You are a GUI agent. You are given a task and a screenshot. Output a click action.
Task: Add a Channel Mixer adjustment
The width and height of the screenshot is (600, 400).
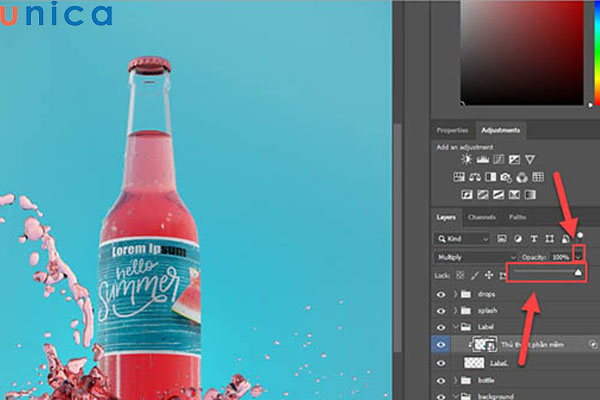(x=522, y=177)
